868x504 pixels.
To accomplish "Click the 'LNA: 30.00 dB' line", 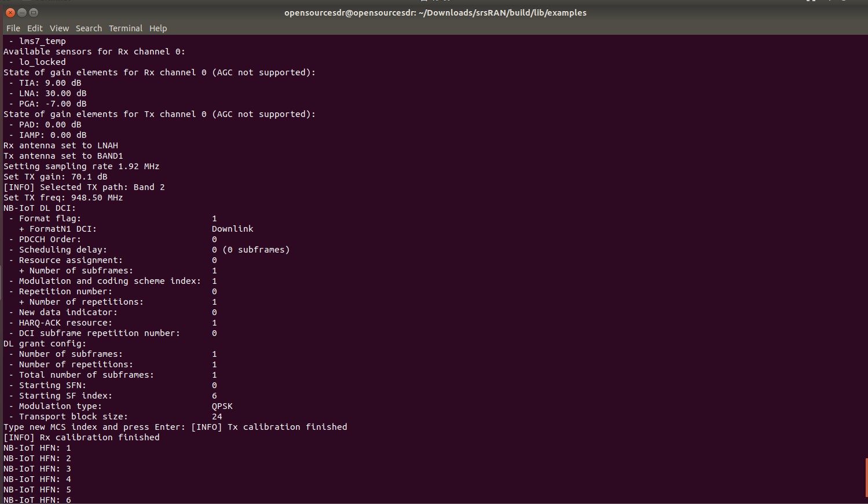I will click(48, 93).
